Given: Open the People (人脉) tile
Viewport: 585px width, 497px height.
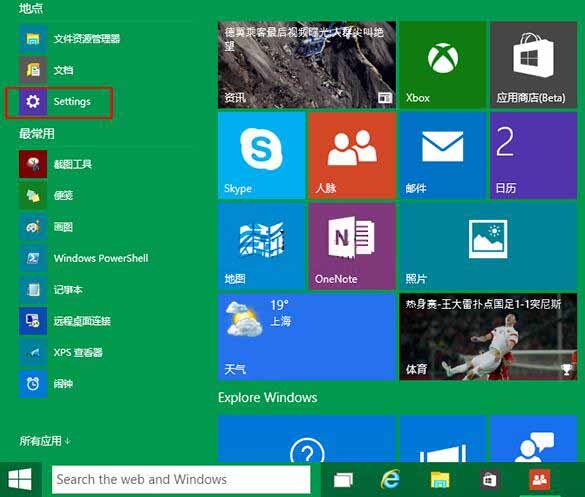Looking at the screenshot, I should tap(352, 155).
